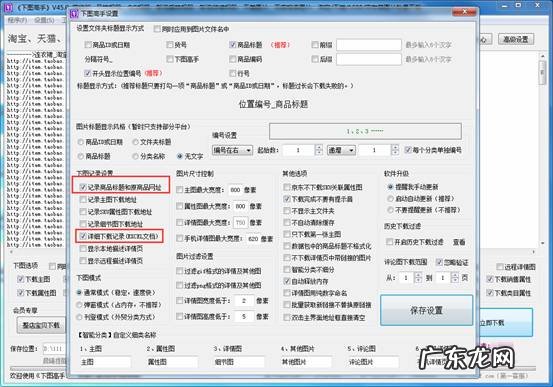Select 分类名称 image title style radio
The image size is (553, 387).
click(135, 156)
